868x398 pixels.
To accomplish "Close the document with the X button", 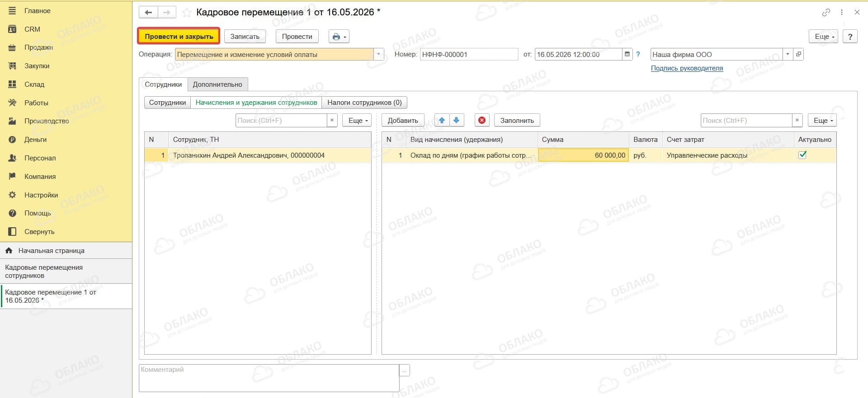I will [857, 13].
